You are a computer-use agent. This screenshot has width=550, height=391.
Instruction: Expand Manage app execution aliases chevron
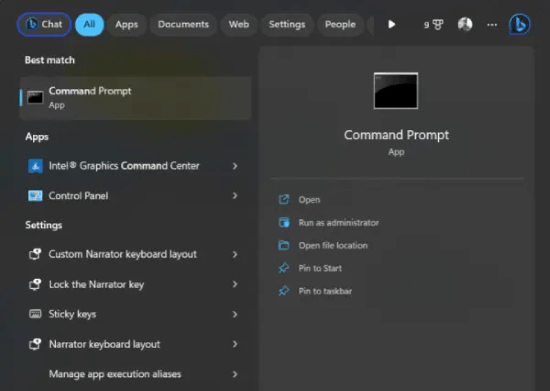[235, 374]
